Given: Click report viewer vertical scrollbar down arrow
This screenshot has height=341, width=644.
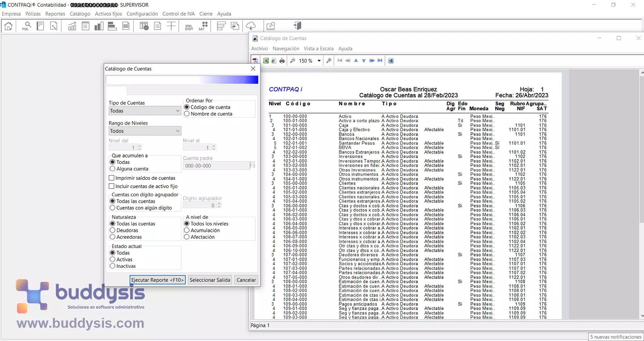Looking at the screenshot, I should tap(642, 316).
